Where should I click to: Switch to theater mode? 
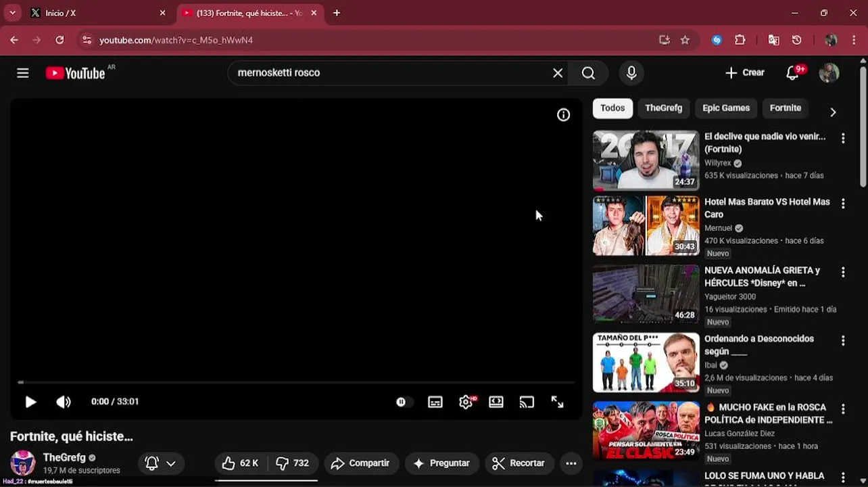[496, 402]
